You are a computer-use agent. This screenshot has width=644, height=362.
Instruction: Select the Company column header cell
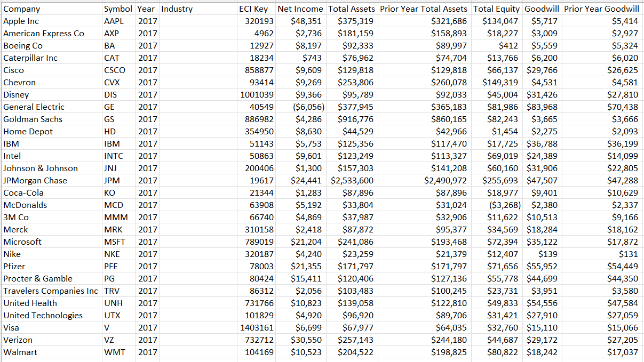click(21, 9)
